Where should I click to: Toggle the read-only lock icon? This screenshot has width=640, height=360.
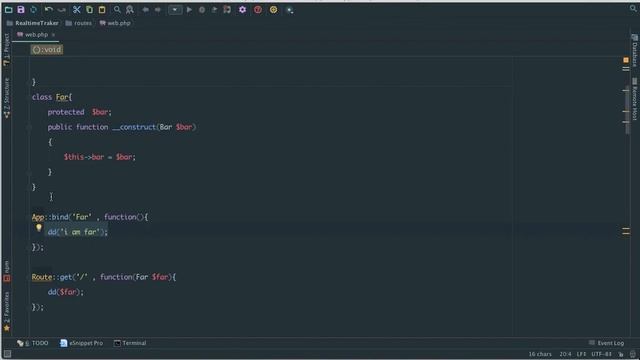pos(621,354)
